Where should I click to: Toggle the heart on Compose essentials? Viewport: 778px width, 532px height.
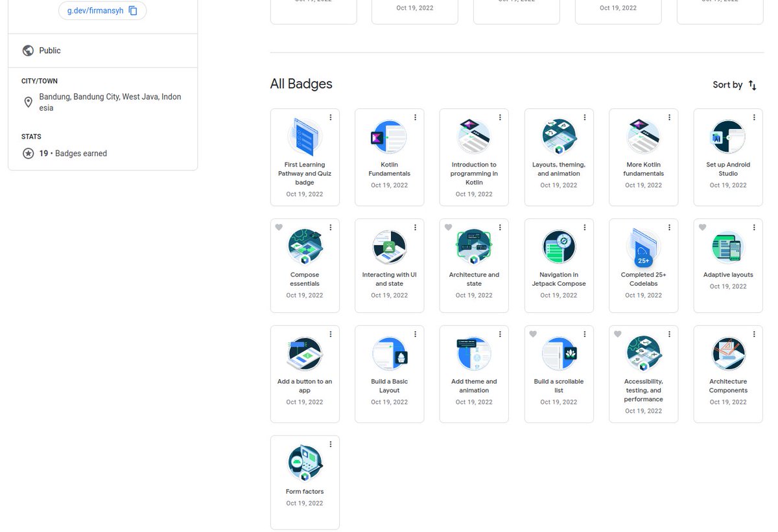pos(279,227)
